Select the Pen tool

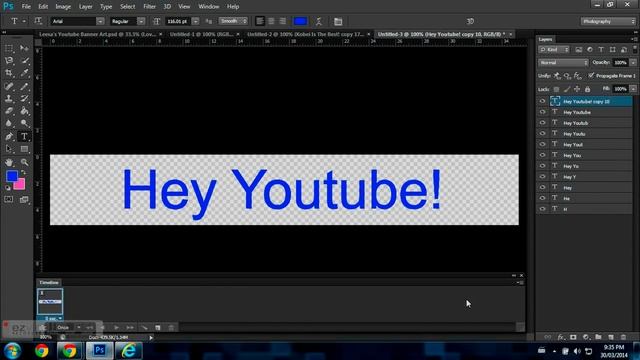click(x=9, y=137)
